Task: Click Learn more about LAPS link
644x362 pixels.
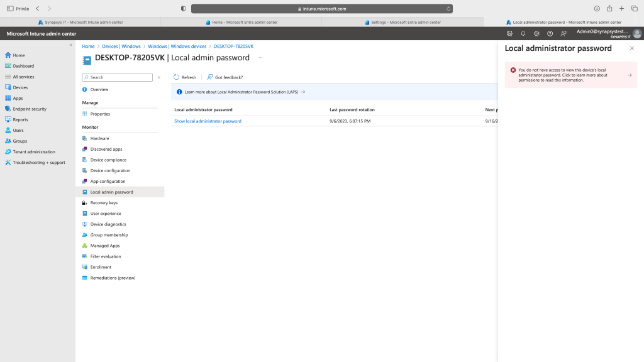Action: pyautogui.click(x=241, y=92)
